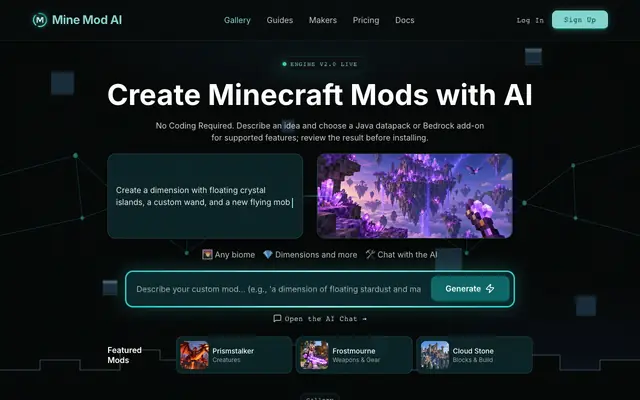Image resolution: width=640 pixels, height=400 pixels.
Task: Click the Engine V2.0 Live badge
Action: [320, 64]
